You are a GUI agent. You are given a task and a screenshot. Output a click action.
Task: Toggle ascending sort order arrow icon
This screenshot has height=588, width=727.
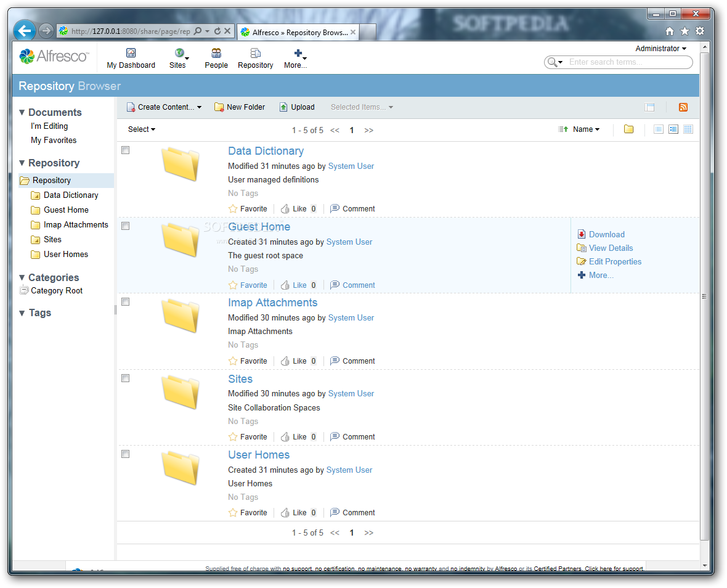click(563, 129)
